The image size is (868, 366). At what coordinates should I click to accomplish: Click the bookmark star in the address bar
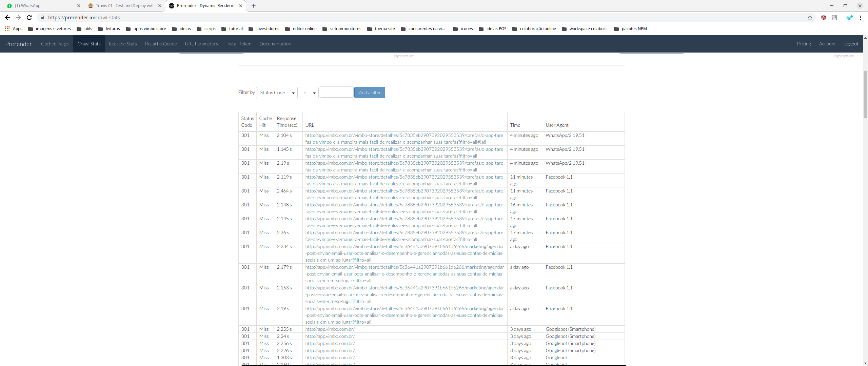point(810,18)
